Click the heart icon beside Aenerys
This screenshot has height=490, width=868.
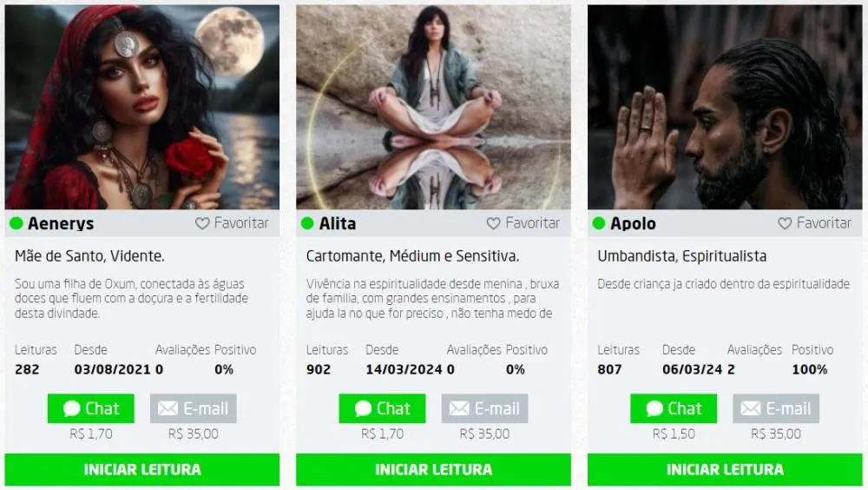click(202, 223)
